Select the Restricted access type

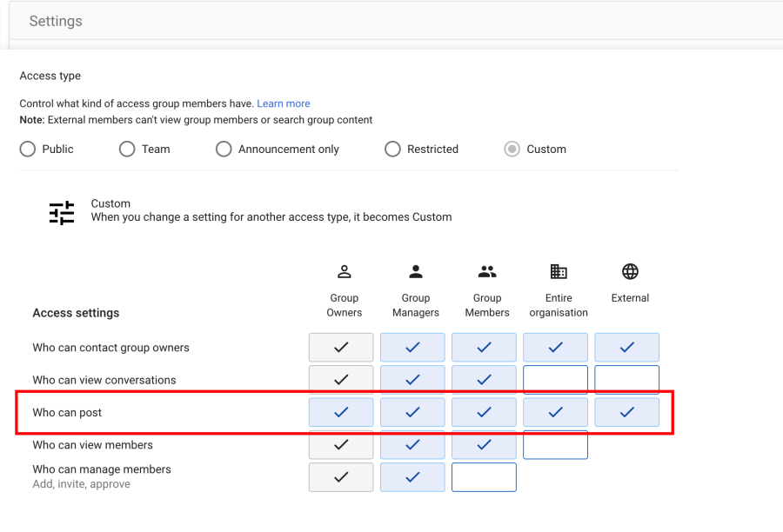pos(392,150)
